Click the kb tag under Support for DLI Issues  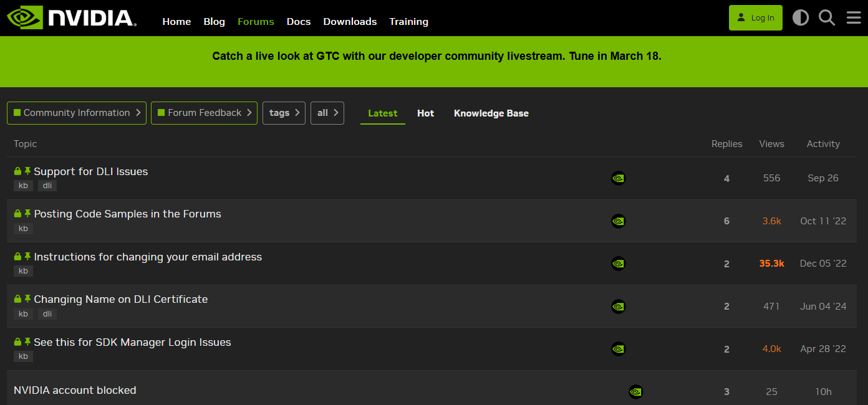pyautogui.click(x=23, y=186)
